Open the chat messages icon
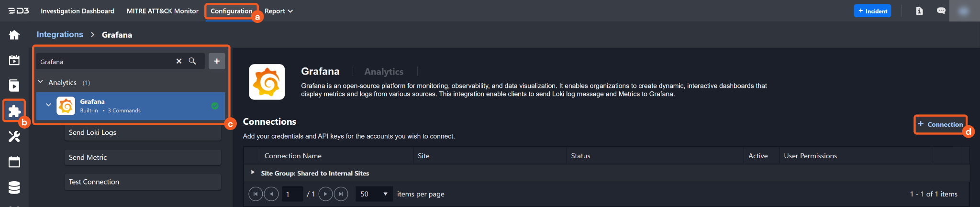Viewport: 980px width, 207px height. [x=941, y=11]
